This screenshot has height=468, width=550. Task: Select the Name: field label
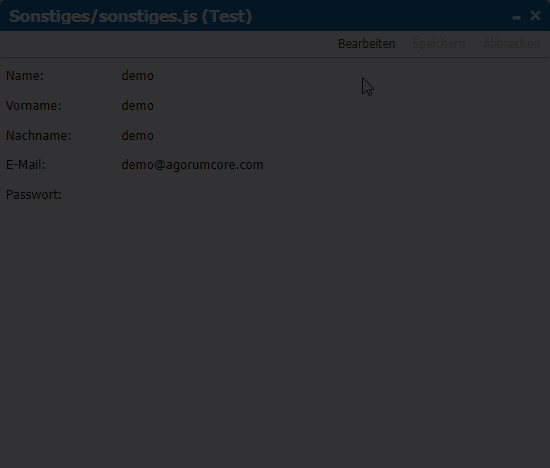tap(25, 76)
